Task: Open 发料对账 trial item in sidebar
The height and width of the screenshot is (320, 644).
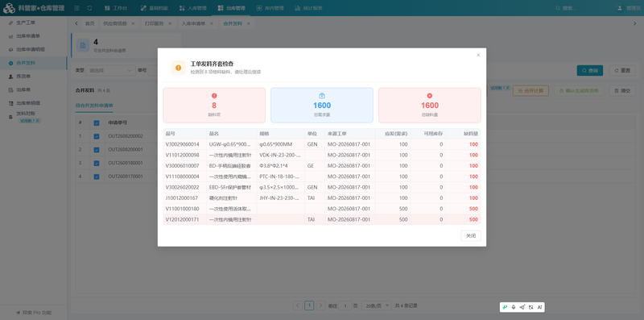Action: click(x=34, y=117)
